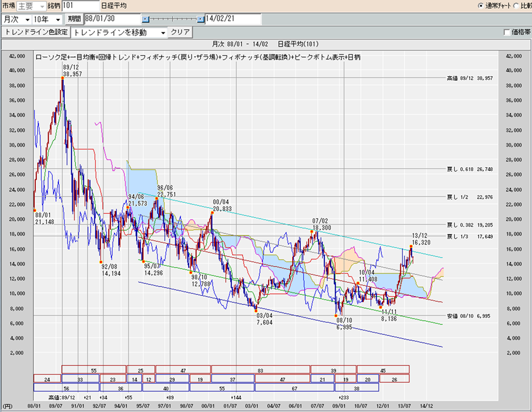Click the +233 Fibonacci time marker
The image size is (532, 412).
(x=344, y=397)
